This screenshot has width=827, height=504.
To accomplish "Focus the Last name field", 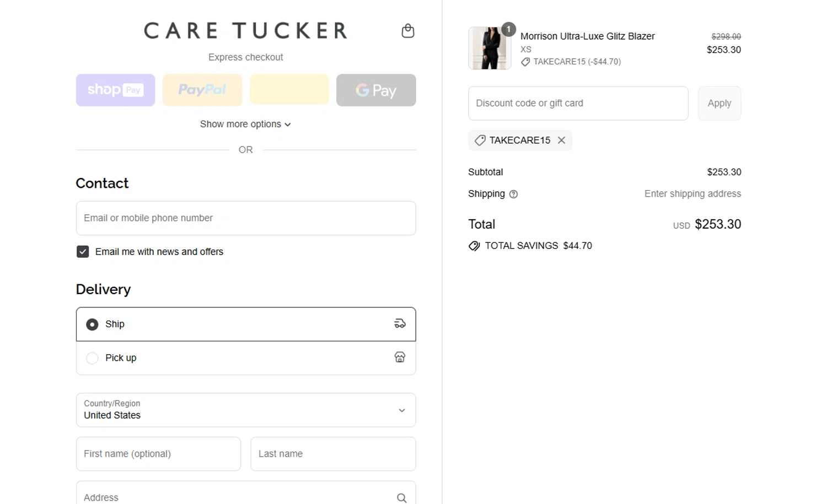I will tap(333, 454).
